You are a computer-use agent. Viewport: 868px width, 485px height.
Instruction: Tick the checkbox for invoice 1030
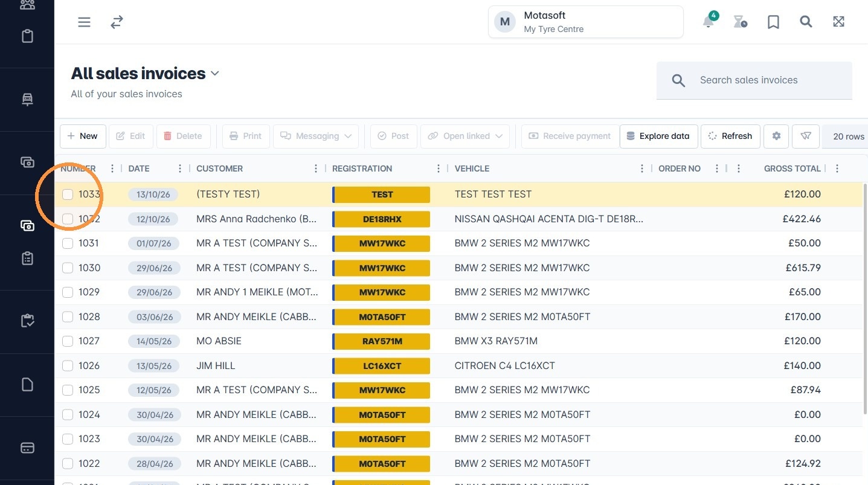tap(68, 268)
